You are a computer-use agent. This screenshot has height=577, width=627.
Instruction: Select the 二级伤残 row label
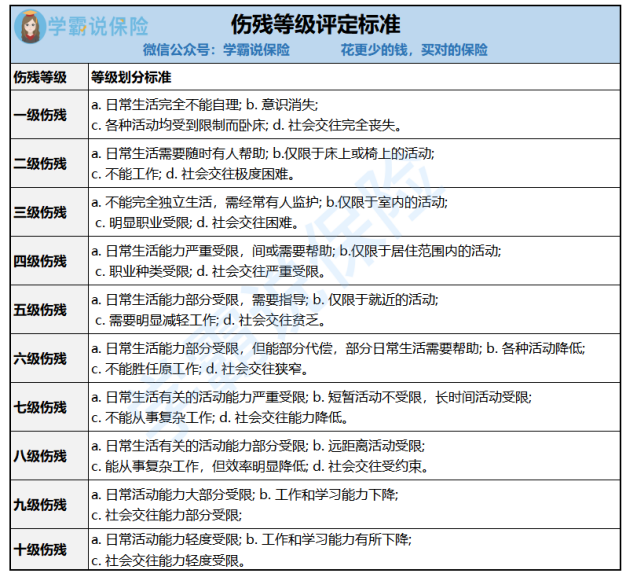(40, 164)
